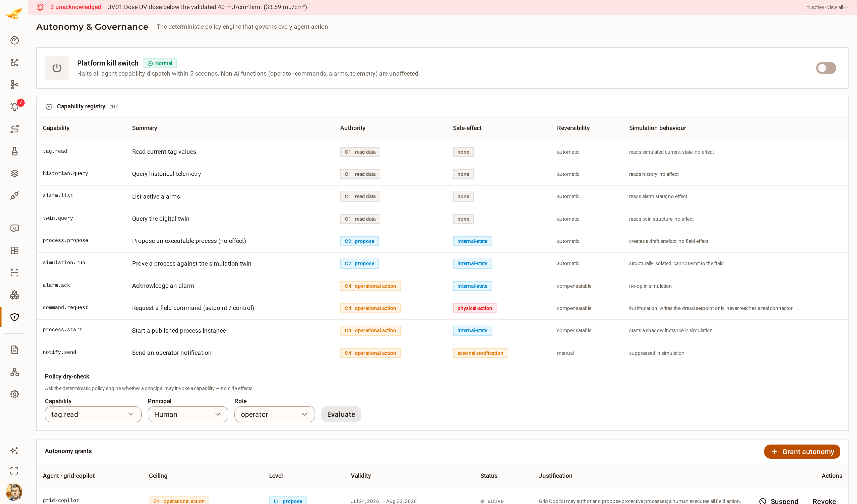857x504 pixels.
Task: Click the active status of grid-copilot
Action: coord(492,501)
